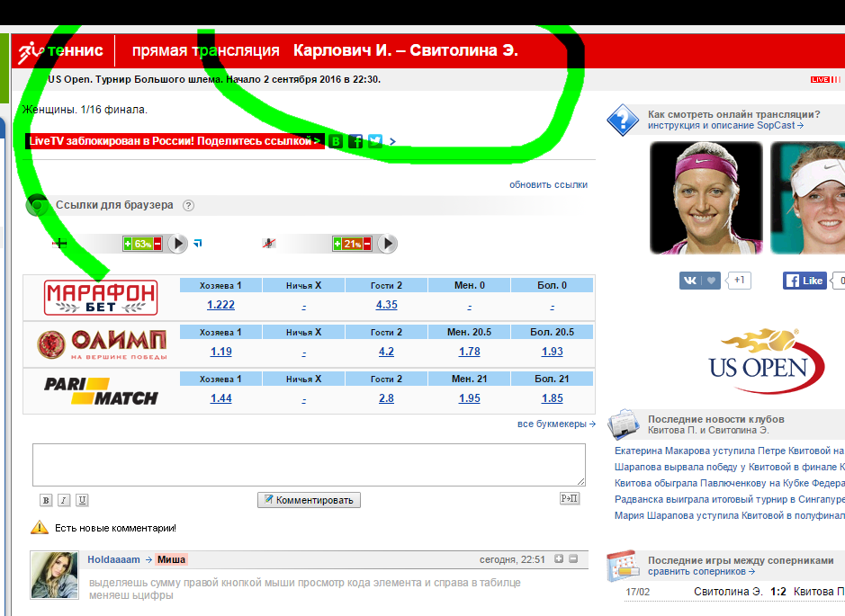
Task: Open news Квитова обыграла Павлюченкову
Action: (730, 483)
